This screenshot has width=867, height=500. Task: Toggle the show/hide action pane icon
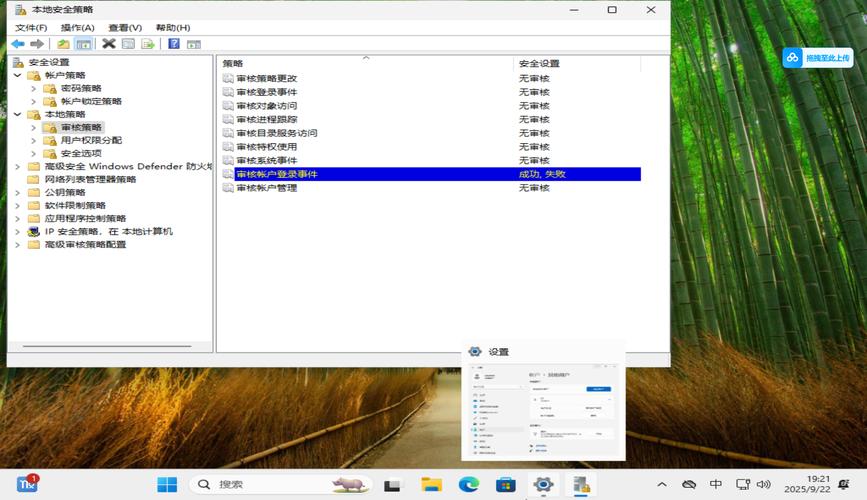pos(194,44)
